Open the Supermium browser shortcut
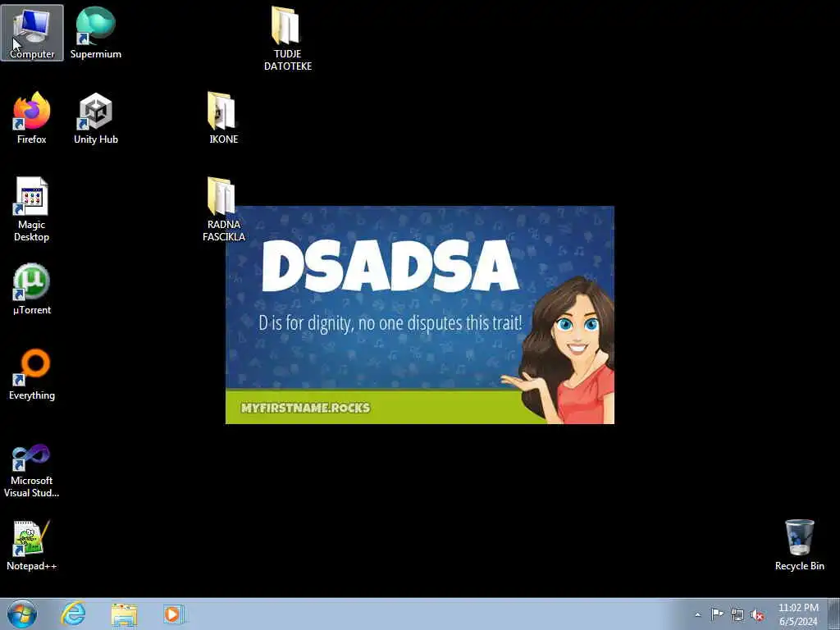 coord(96,33)
